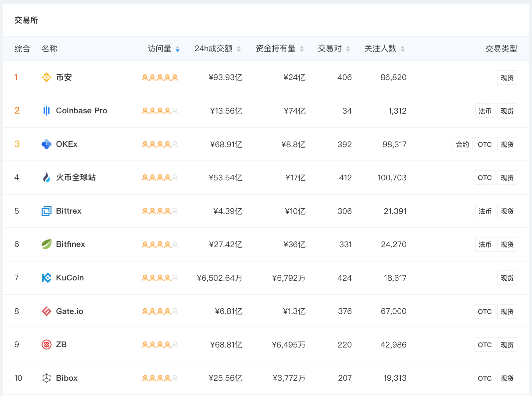Click Bitfinex visit rating icons
Screen dimensions: 532x396
click(160, 245)
